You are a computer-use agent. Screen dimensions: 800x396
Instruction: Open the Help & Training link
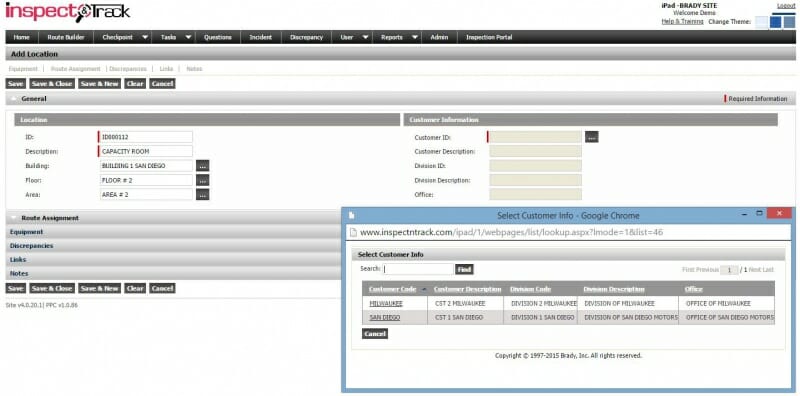click(x=682, y=21)
